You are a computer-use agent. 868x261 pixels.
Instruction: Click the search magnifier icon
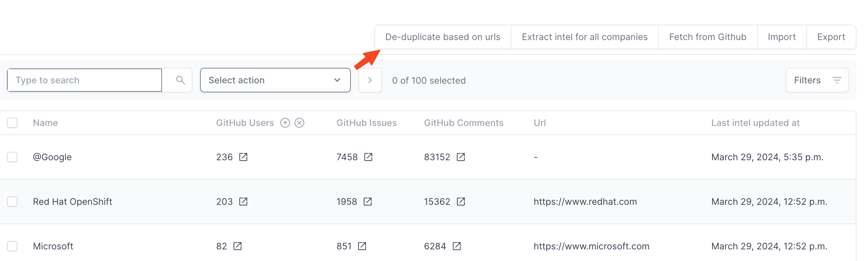(x=180, y=80)
